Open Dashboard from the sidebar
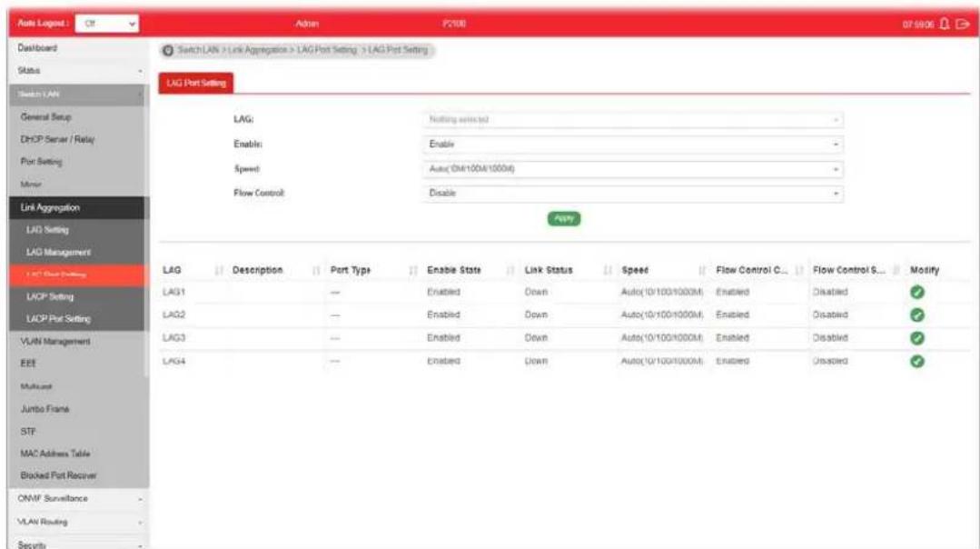 (x=37, y=48)
